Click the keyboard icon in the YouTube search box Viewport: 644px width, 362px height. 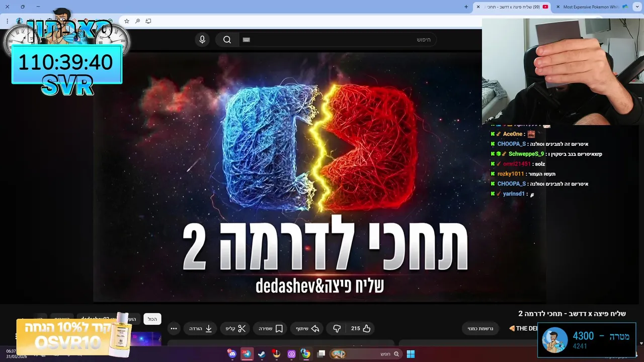click(246, 40)
